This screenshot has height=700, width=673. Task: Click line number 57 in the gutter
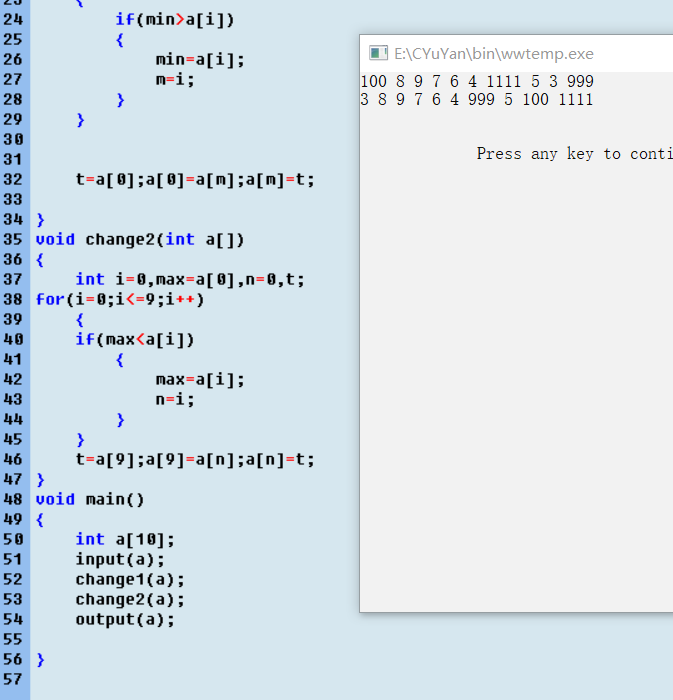pyautogui.click(x=13, y=680)
